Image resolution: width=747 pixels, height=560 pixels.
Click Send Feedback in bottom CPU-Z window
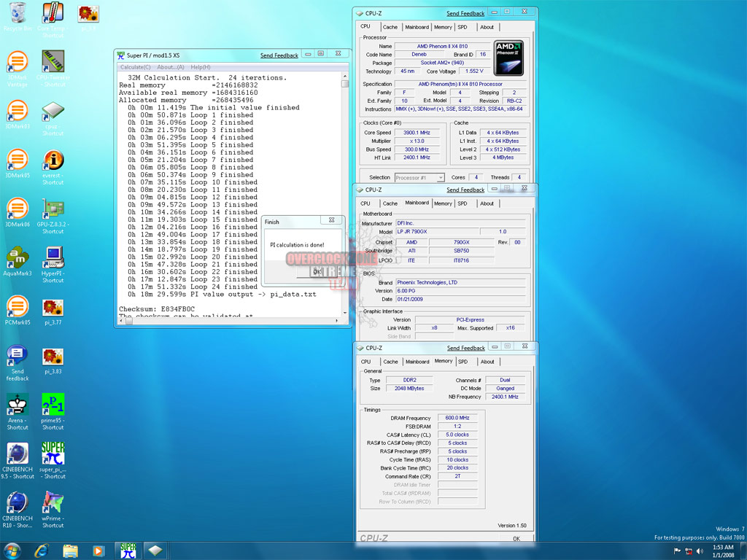click(x=466, y=348)
